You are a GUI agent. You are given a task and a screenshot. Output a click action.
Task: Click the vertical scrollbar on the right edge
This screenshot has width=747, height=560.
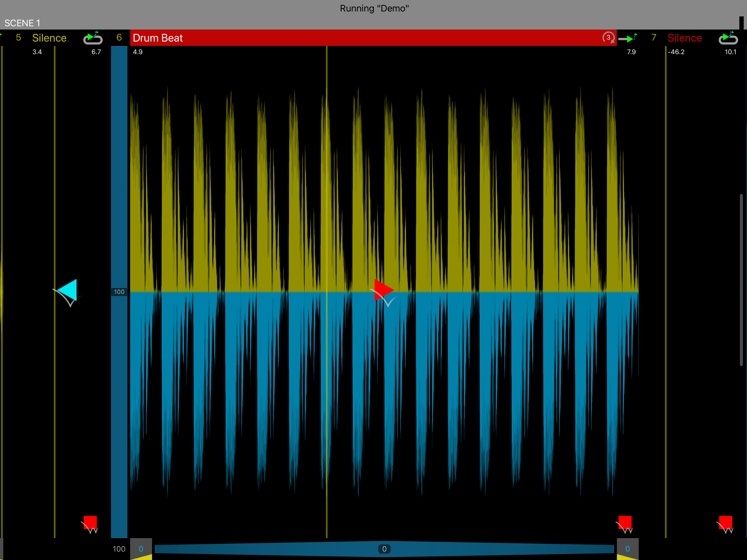(741, 280)
